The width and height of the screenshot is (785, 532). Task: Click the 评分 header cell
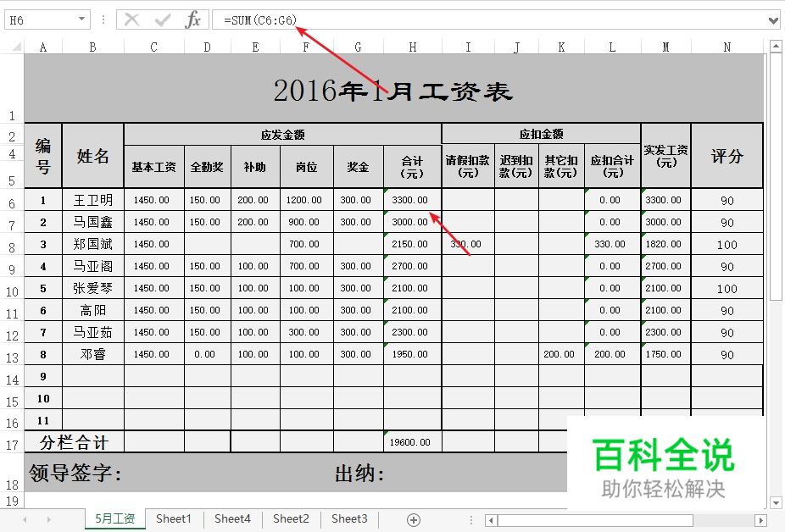click(727, 156)
